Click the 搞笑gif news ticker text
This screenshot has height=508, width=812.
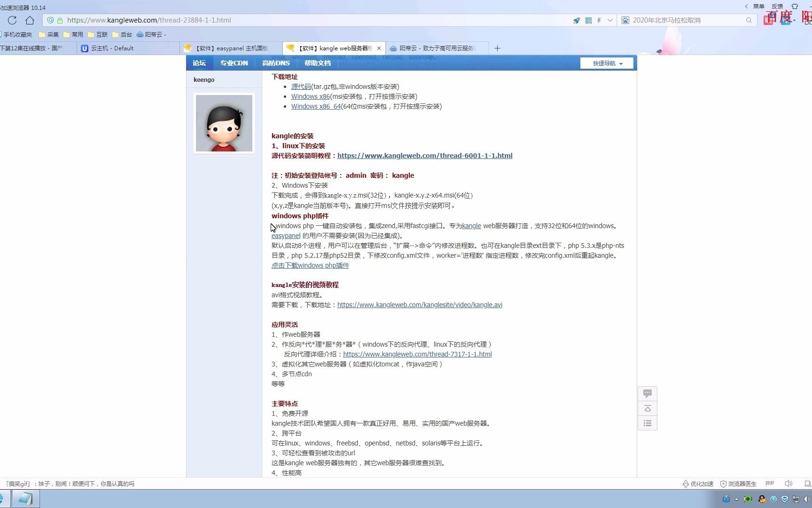point(70,484)
